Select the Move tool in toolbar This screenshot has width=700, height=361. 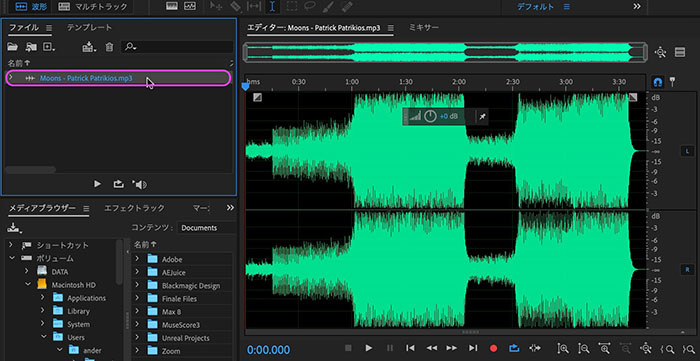[217, 7]
